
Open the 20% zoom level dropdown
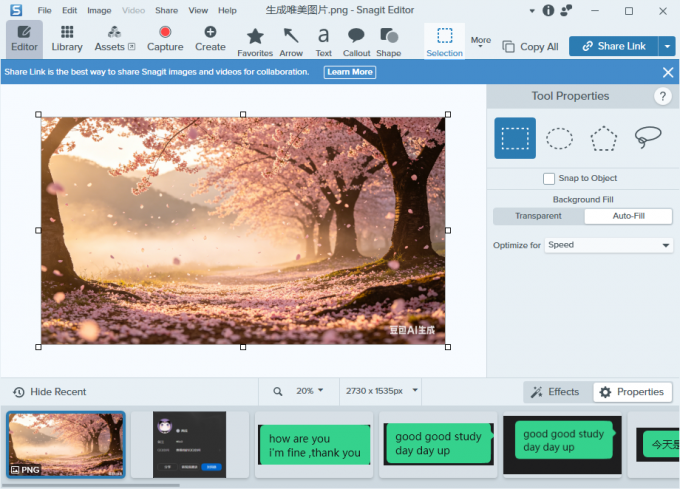coord(310,391)
